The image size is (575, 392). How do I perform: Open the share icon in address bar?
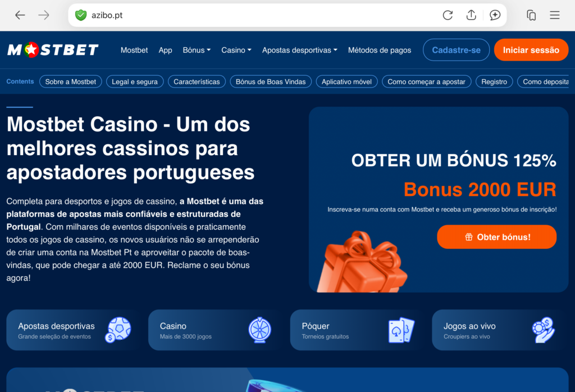tap(471, 15)
